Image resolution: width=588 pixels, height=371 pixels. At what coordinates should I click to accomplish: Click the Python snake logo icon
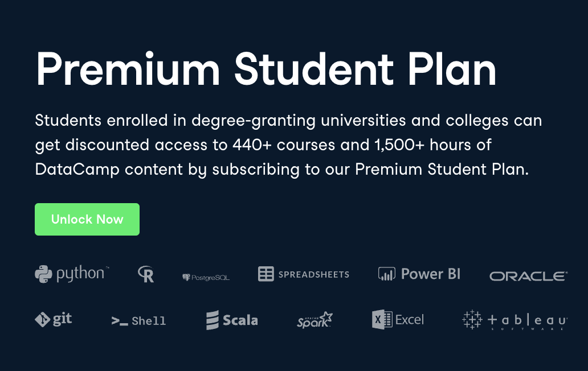[44, 274]
